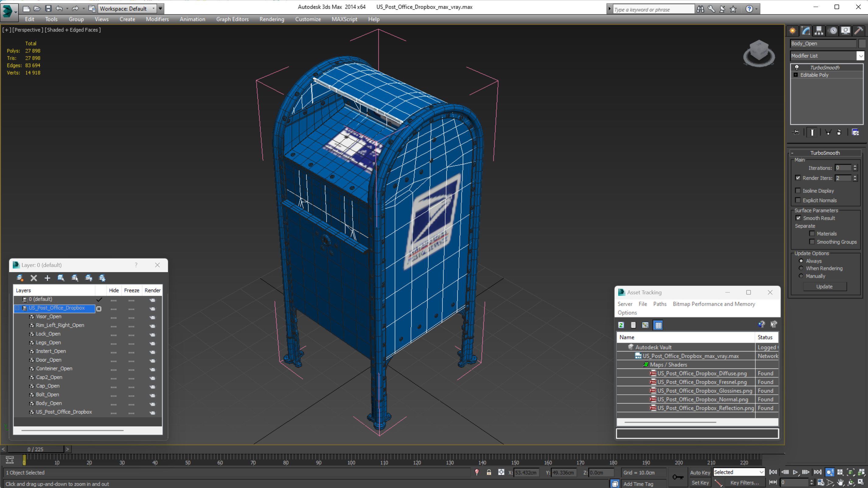Open the Rendering menu
This screenshot has width=868, height=488.
click(272, 19)
